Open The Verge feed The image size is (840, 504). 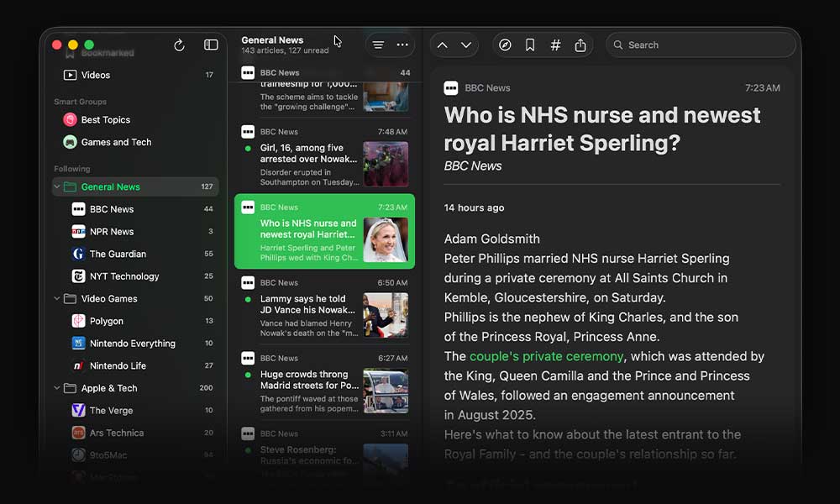tap(135, 410)
